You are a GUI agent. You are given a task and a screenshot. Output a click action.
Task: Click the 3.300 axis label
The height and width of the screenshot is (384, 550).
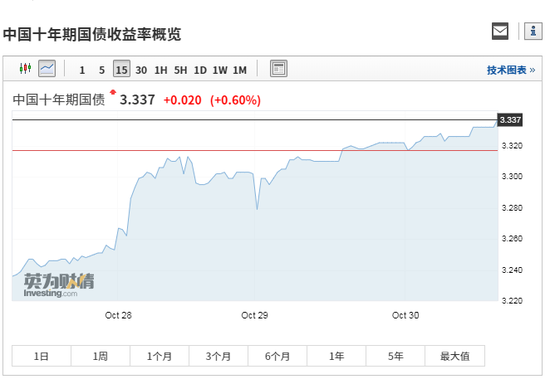click(512, 176)
